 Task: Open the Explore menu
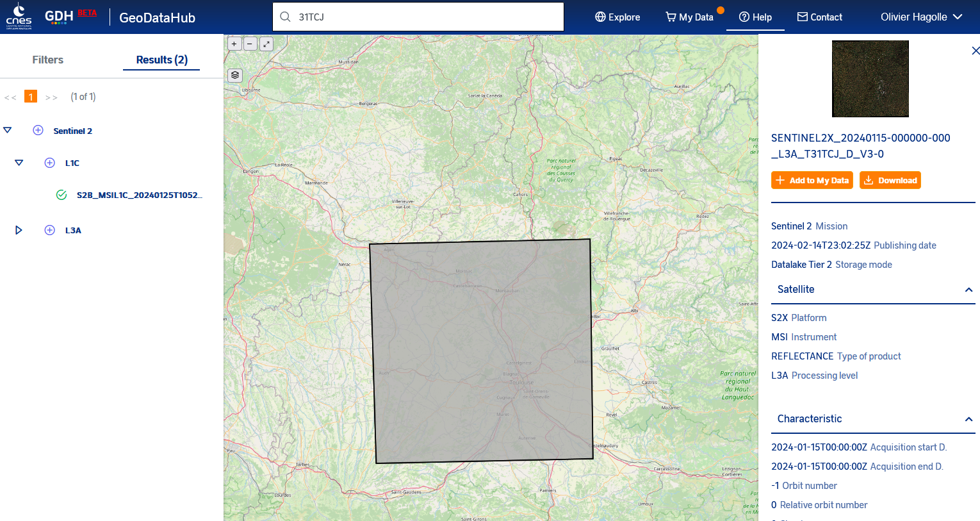tap(617, 17)
